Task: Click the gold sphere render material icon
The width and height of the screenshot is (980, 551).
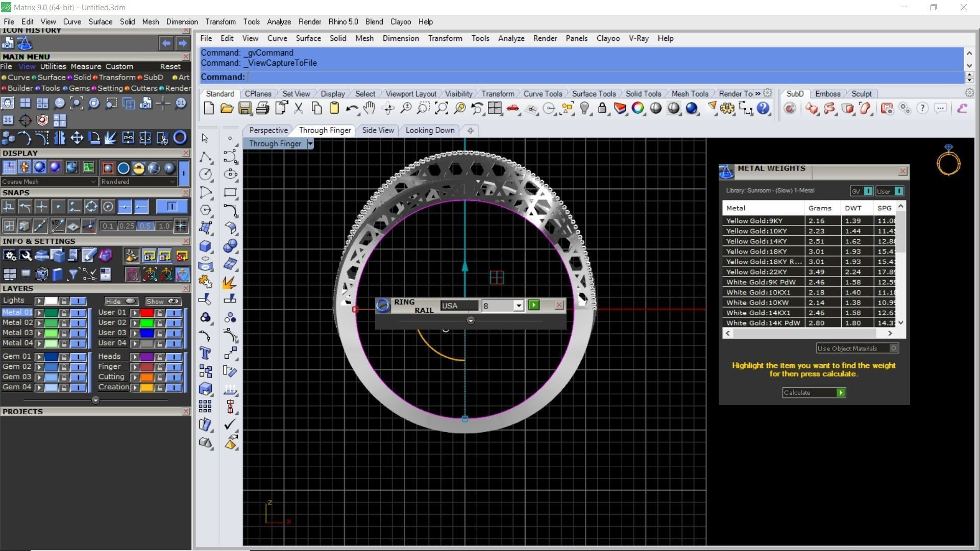Action: [138, 168]
